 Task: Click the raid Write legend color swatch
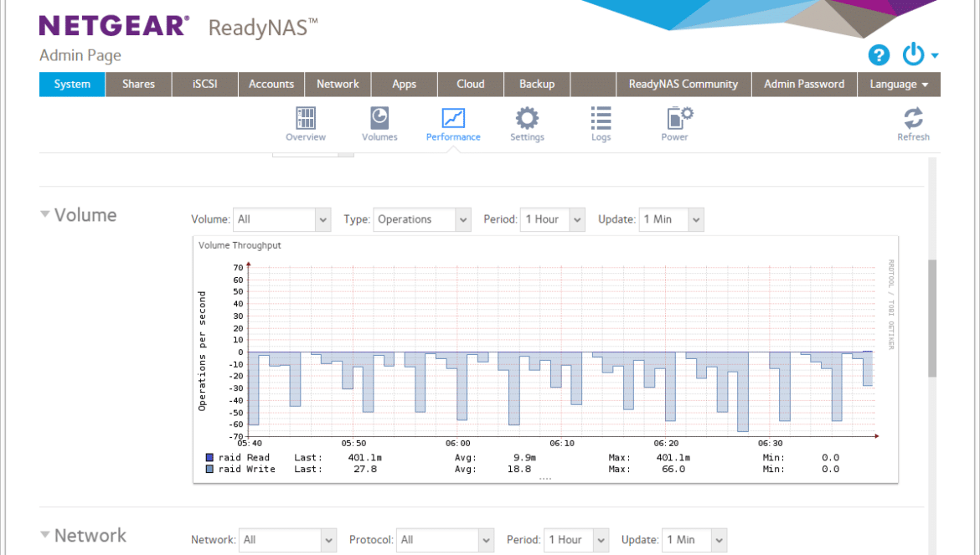click(209, 469)
